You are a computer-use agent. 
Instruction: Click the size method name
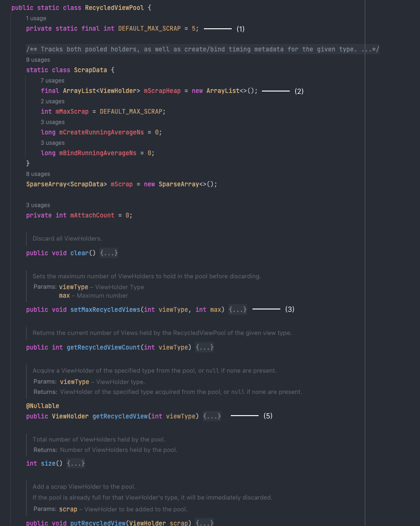point(48,463)
